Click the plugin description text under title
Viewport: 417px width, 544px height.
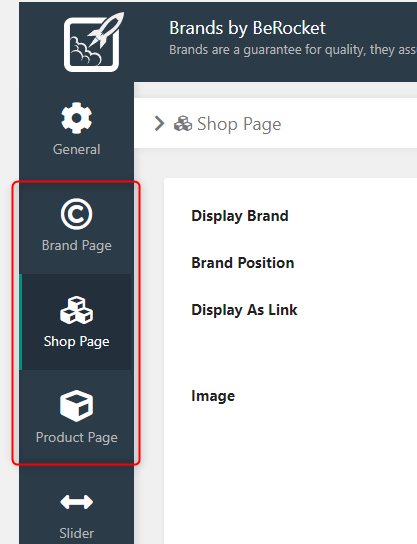point(293,50)
